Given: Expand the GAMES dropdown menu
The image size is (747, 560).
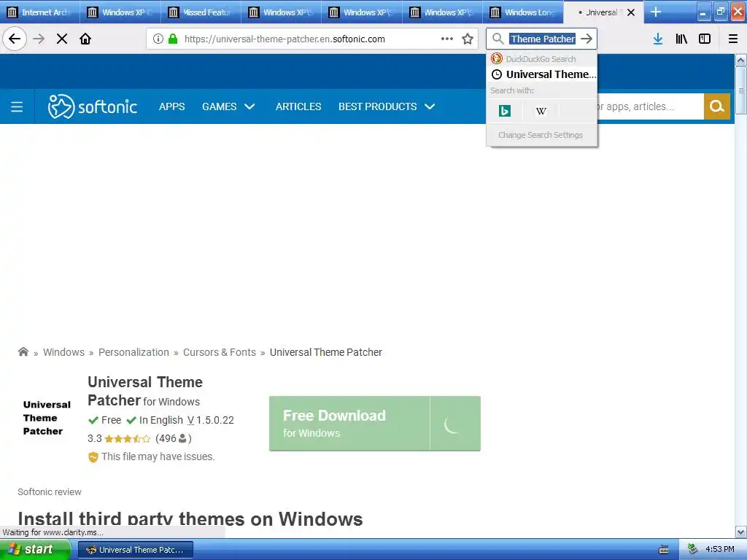Looking at the screenshot, I should click(228, 106).
